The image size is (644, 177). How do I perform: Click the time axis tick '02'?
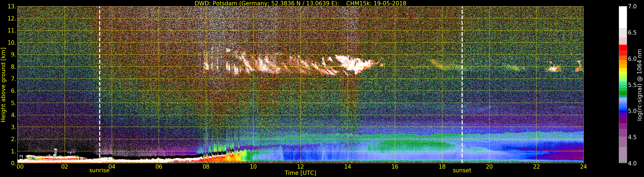tap(65, 167)
